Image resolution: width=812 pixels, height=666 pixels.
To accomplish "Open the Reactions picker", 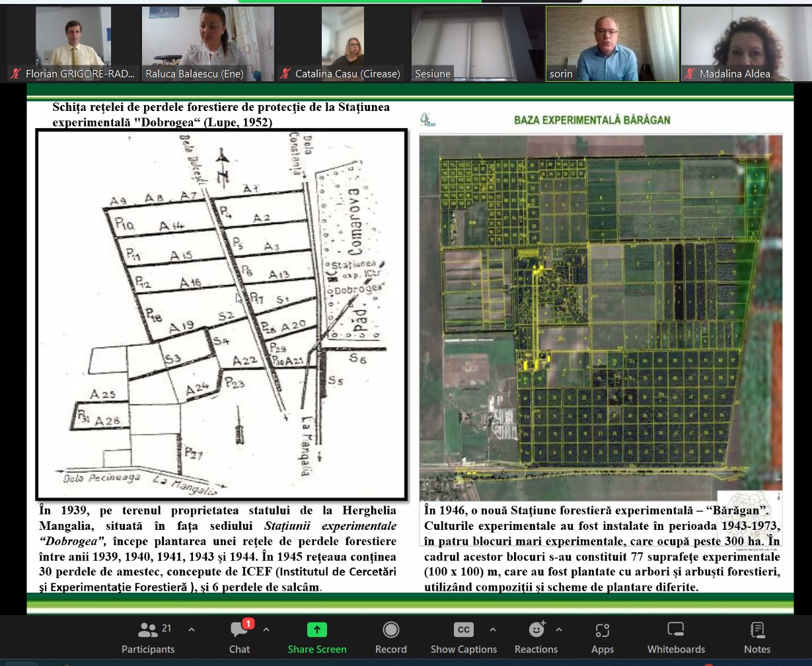I will [536, 638].
